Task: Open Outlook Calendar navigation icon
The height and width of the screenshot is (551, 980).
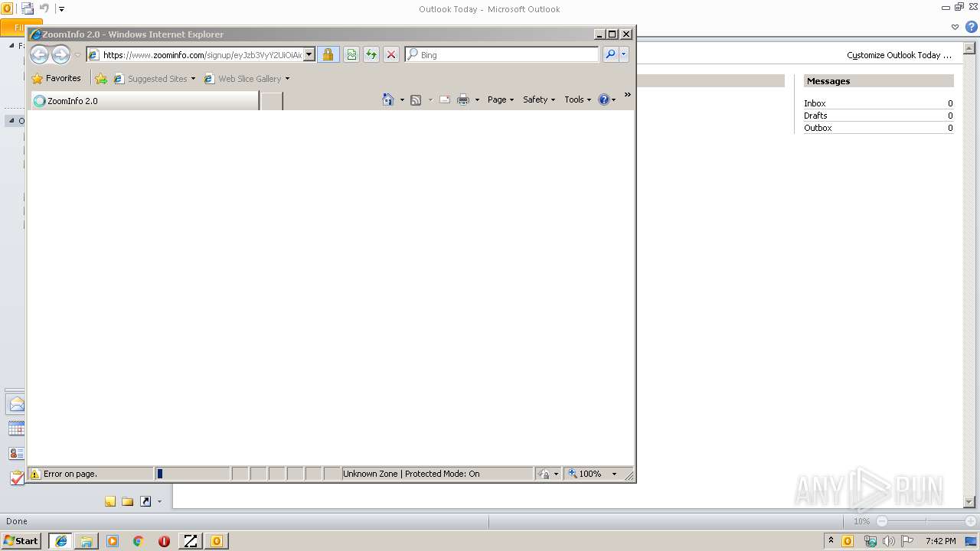Action: coord(16,429)
